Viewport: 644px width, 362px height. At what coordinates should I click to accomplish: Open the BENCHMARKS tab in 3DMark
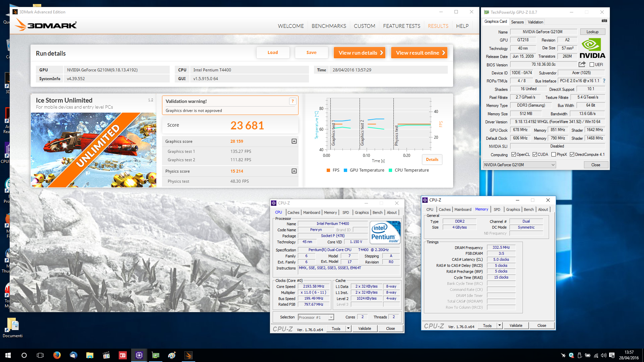pos(329,26)
